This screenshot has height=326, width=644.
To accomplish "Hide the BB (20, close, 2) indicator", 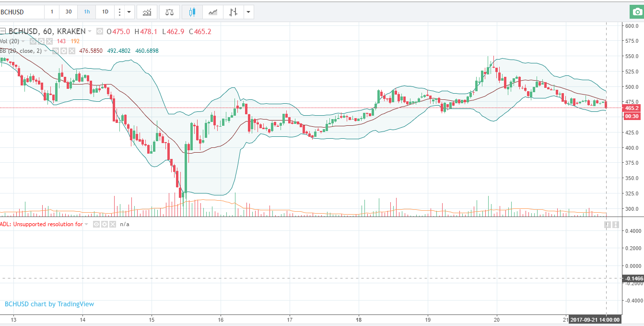I will [x=56, y=51].
